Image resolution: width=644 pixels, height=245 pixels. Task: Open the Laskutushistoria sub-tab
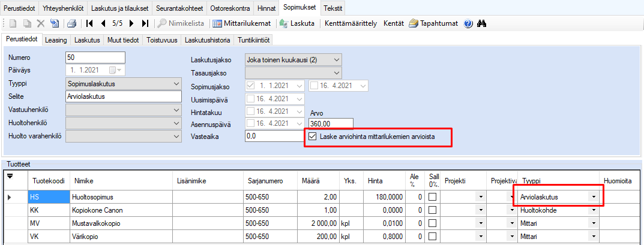click(208, 40)
